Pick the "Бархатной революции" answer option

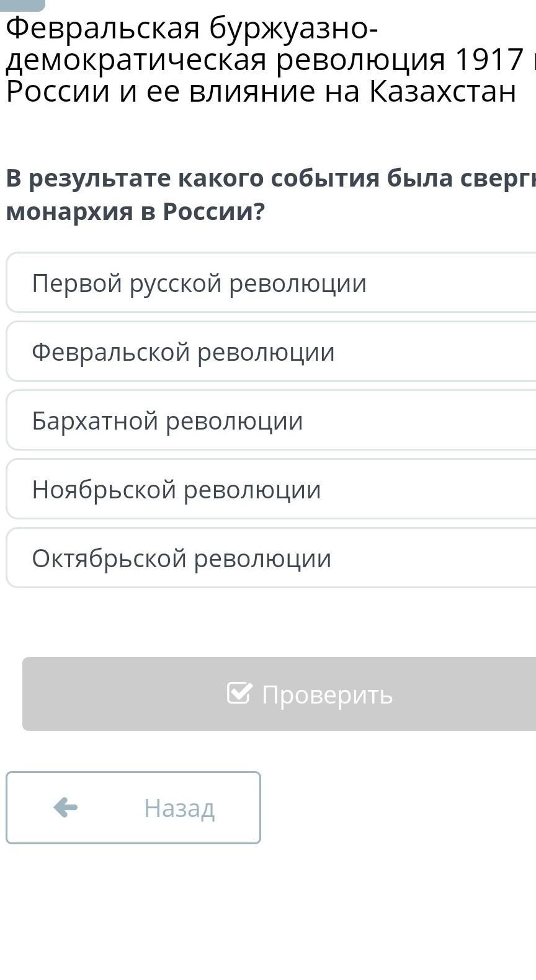click(167, 421)
